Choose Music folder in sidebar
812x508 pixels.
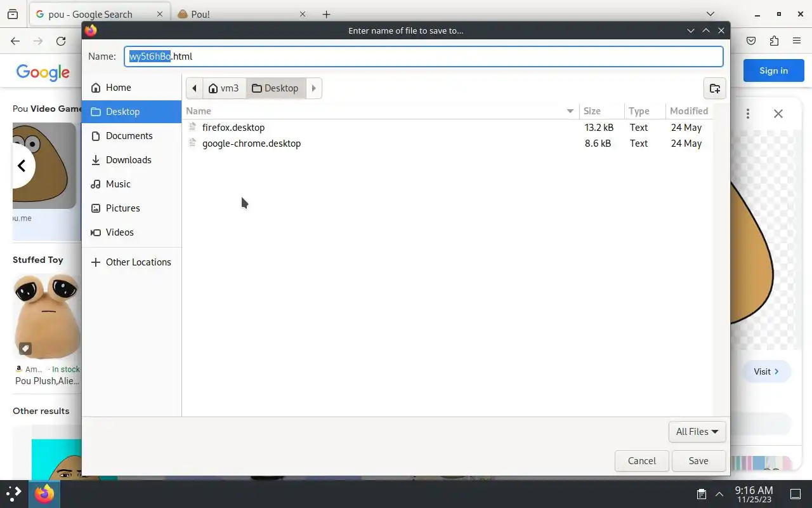[x=131, y=184]
